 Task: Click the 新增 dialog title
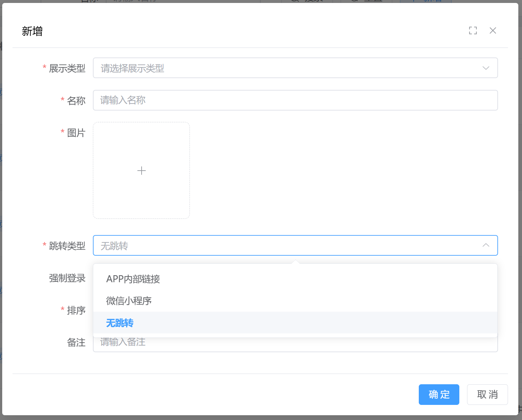[x=32, y=31]
